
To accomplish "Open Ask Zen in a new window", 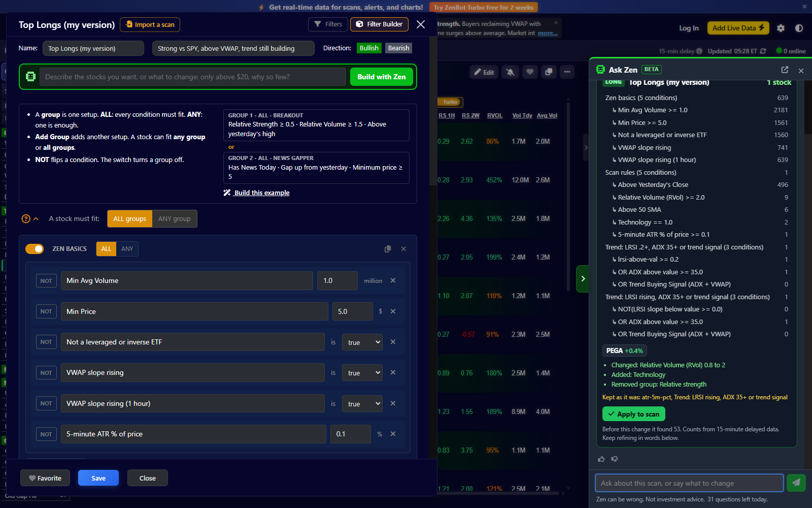I will [x=785, y=70].
